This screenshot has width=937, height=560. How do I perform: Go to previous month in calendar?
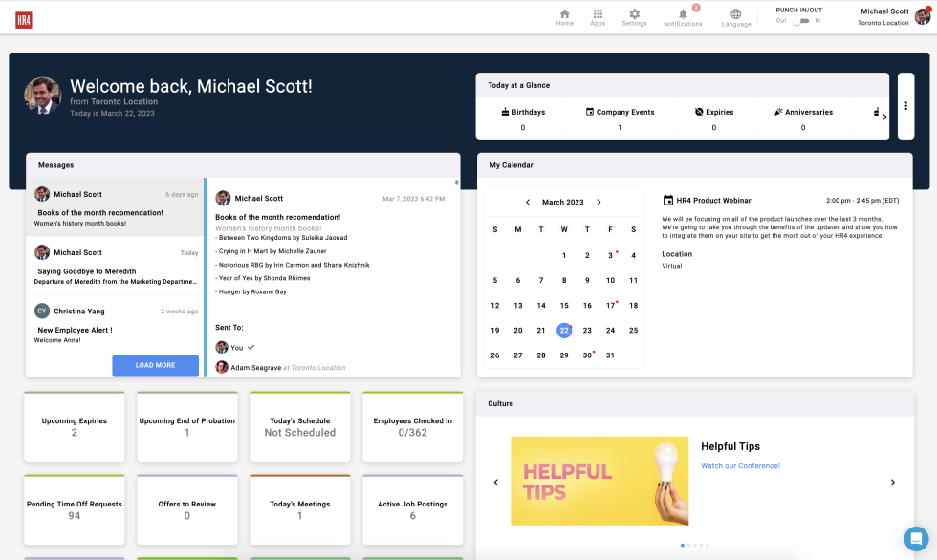point(528,203)
